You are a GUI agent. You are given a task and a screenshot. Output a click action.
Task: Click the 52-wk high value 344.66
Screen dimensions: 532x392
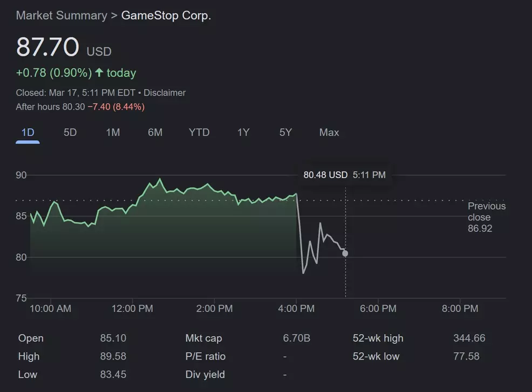coord(469,338)
